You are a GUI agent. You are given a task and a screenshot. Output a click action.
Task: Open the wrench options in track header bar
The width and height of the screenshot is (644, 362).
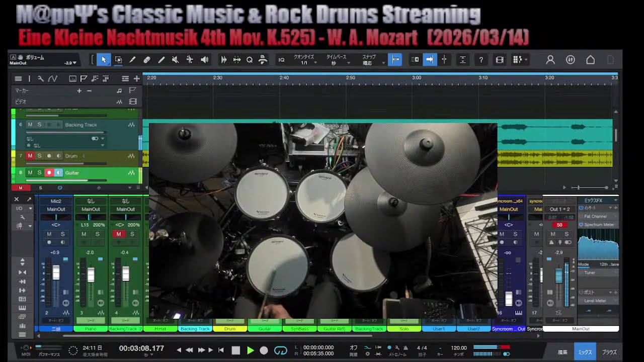click(x=41, y=78)
